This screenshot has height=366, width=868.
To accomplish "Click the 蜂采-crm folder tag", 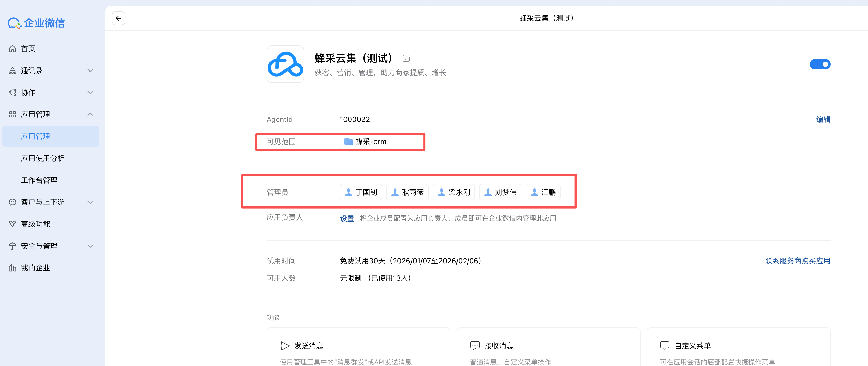I will [x=365, y=142].
